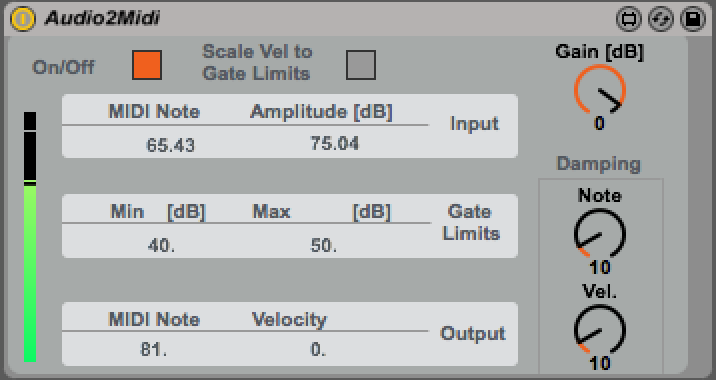Viewport: 716px width, 380px height.
Task: Click the Audio2Midi device title
Action: coord(102,18)
